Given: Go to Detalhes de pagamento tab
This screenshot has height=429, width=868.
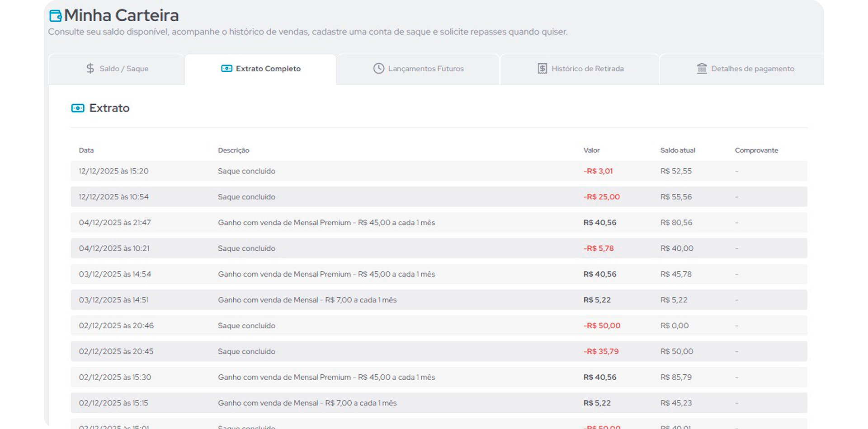Looking at the screenshot, I should (752, 69).
